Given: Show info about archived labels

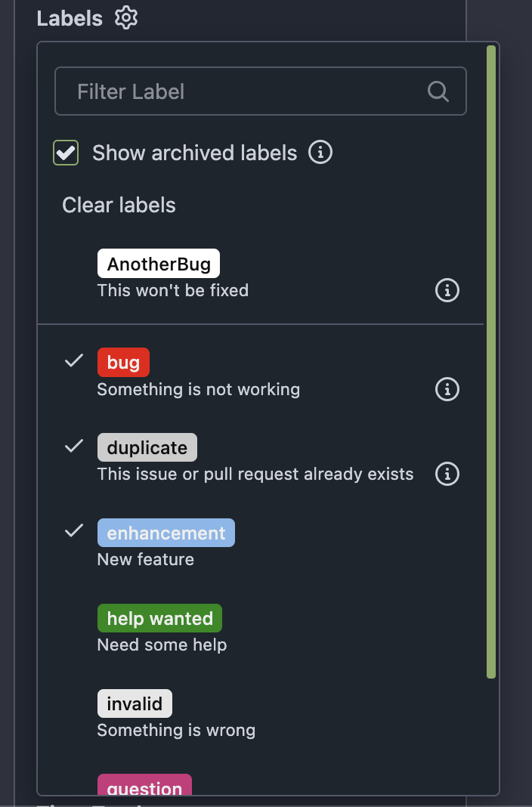Looking at the screenshot, I should [320, 153].
